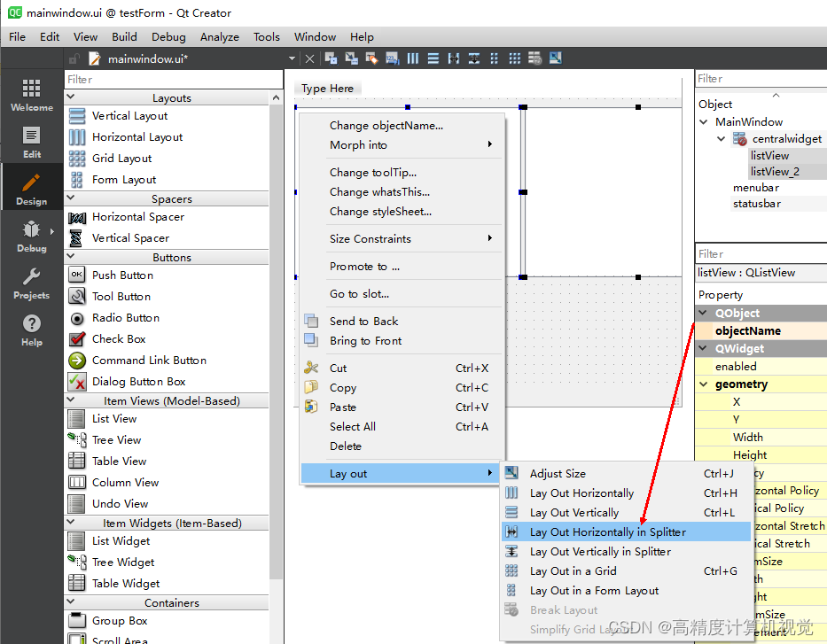Collapse Item Widgets (Item-Based) category
This screenshot has width=827, height=644.
(x=71, y=523)
